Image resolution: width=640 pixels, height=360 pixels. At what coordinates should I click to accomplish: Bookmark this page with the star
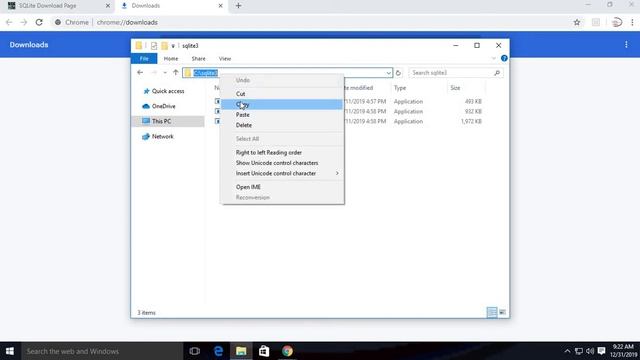(x=577, y=22)
